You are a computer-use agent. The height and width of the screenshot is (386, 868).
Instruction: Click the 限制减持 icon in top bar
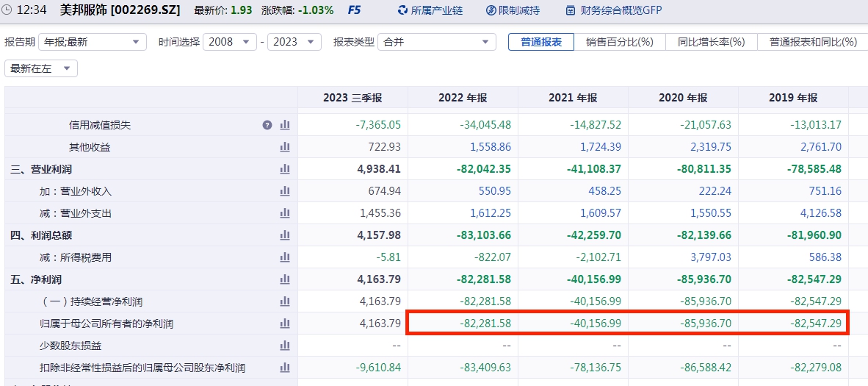[491, 10]
